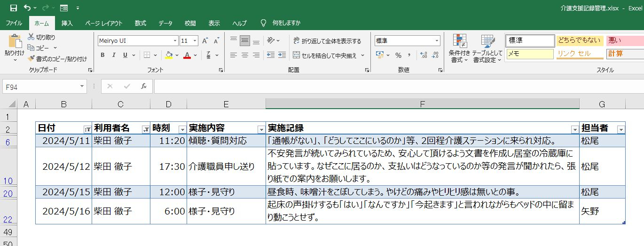The image size is (644, 246).
Task: Open the データ ribbon tab
Action: click(165, 23)
